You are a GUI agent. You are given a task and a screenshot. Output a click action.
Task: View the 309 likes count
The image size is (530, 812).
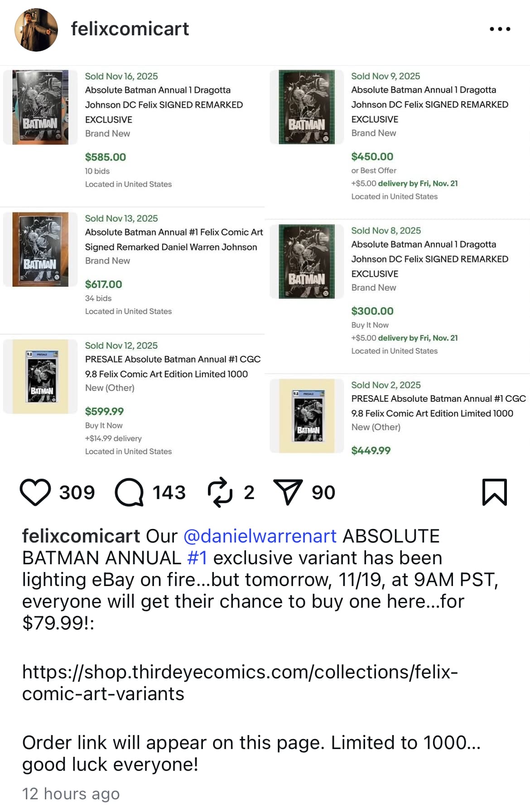click(77, 492)
